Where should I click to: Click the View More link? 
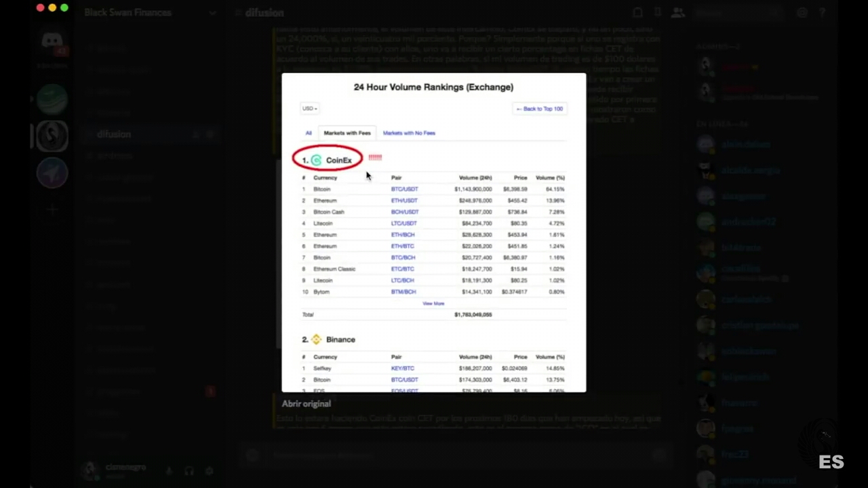[433, 304]
